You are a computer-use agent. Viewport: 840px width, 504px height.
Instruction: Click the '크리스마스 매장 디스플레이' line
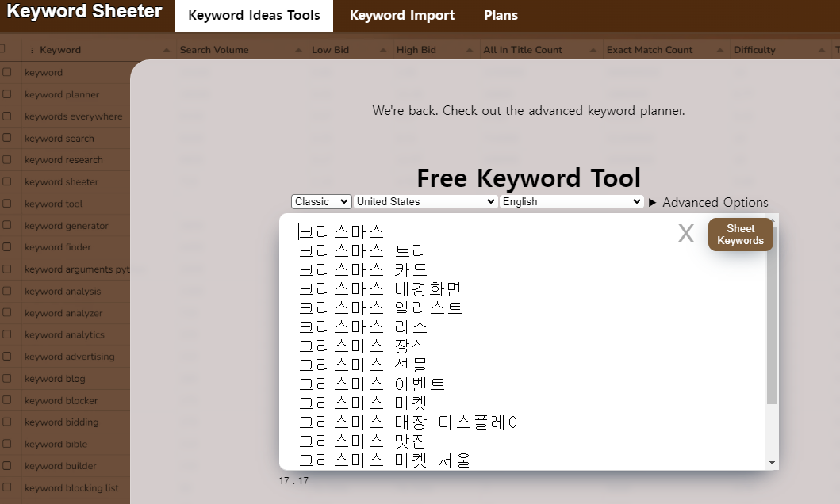pyautogui.click(x=410, y=422)
